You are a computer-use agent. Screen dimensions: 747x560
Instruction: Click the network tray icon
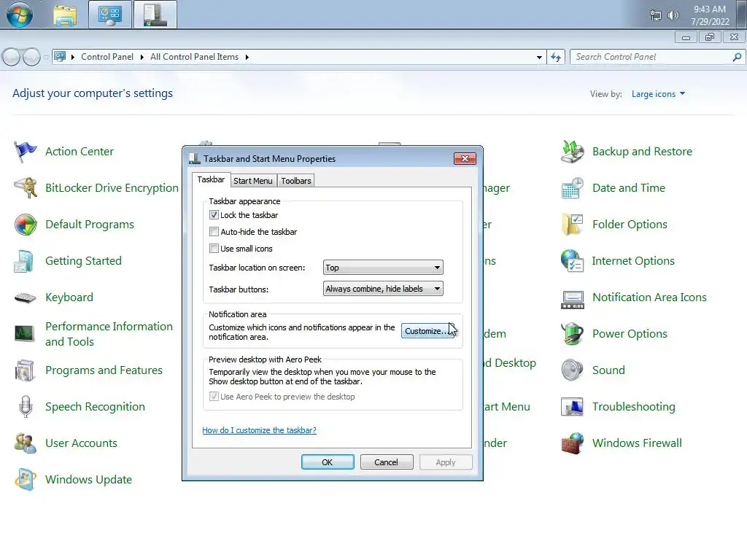656,15
